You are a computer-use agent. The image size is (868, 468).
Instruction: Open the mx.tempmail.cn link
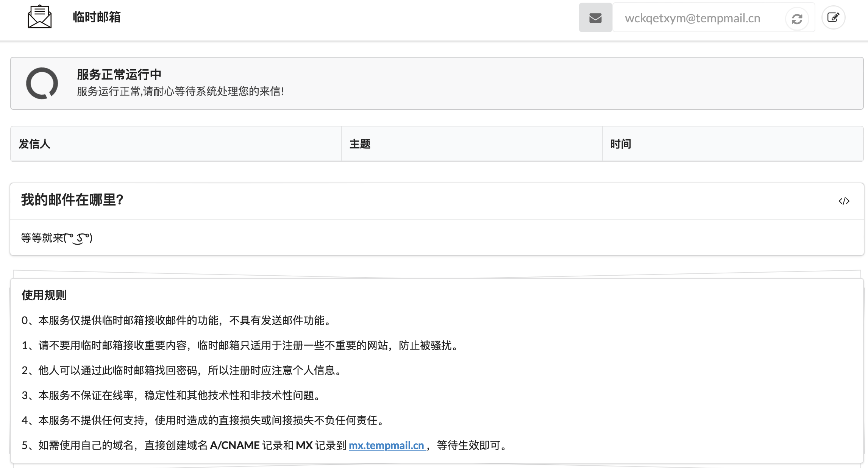(x=386, y=445)
